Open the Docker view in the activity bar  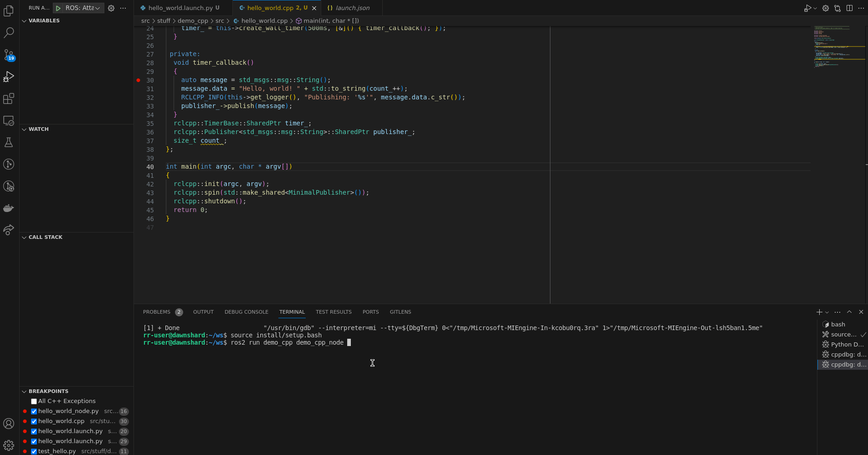[9, 208]
